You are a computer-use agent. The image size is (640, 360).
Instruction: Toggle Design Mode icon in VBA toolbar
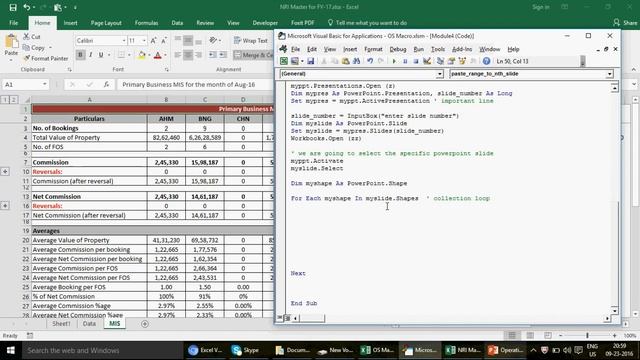point(427,61)
